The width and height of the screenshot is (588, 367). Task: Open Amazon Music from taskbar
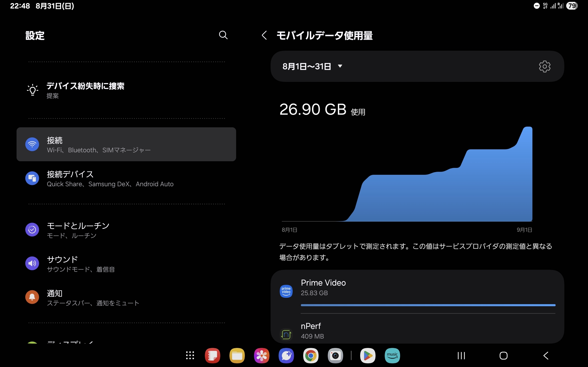point(392,356)
